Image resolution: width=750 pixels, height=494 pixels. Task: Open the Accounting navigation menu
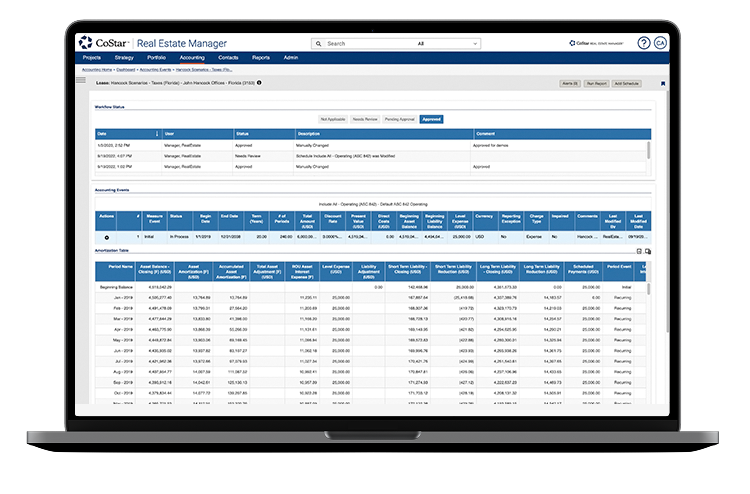point(191,58)
